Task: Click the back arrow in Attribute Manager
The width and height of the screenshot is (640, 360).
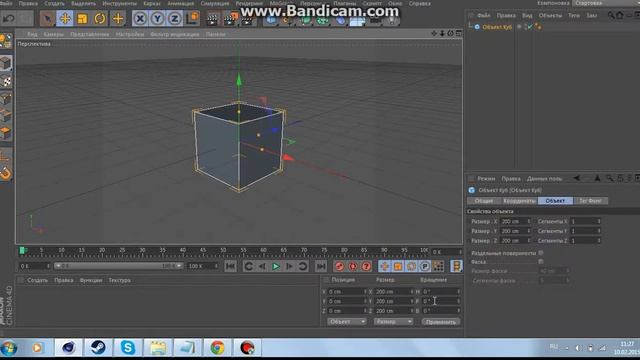Action: [x=576, y=178]
